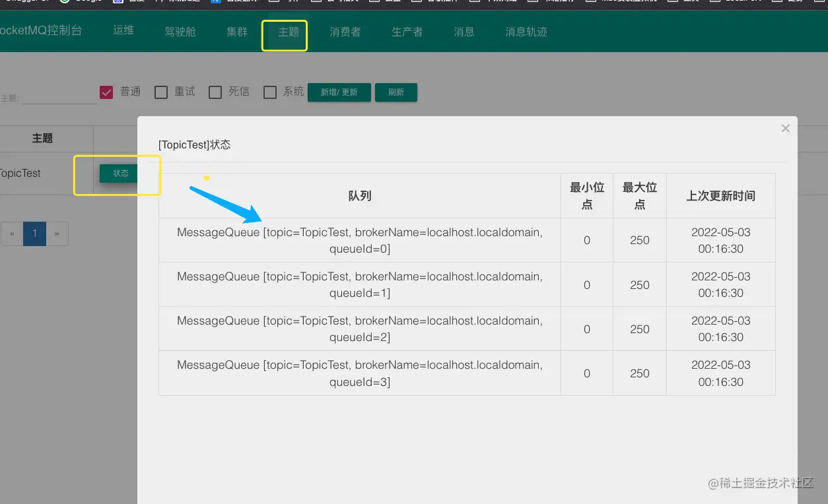This screenshot has width=828, height=504.
Task: Switch to the 消息 tab
Action: (x=464, y=32)
